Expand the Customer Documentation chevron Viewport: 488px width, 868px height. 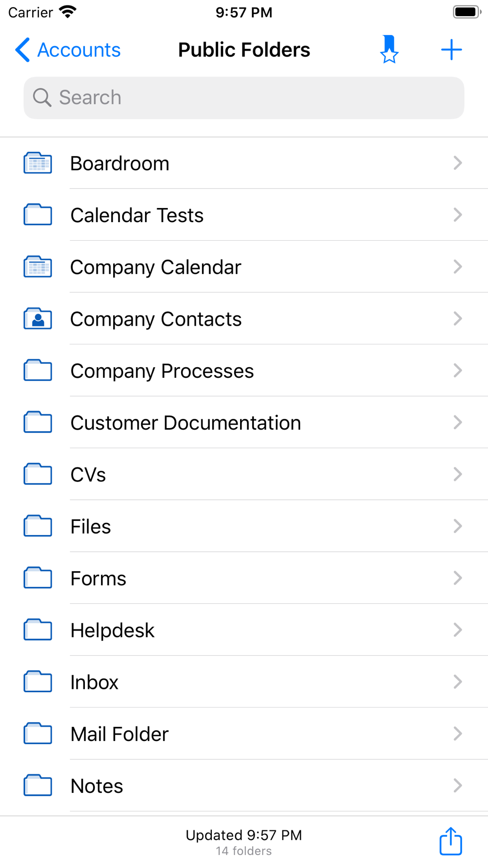(457, 422)
